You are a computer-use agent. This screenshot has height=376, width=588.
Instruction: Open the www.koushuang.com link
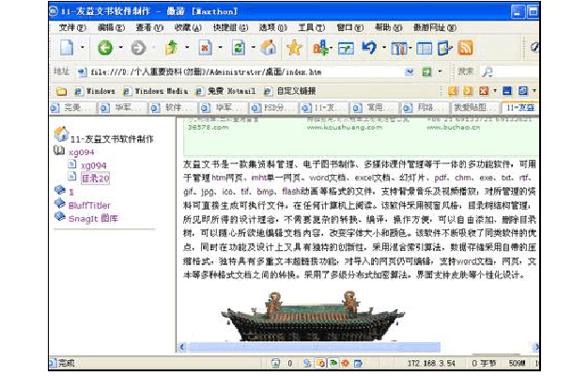pyautogui.click(x=344, y=128)
